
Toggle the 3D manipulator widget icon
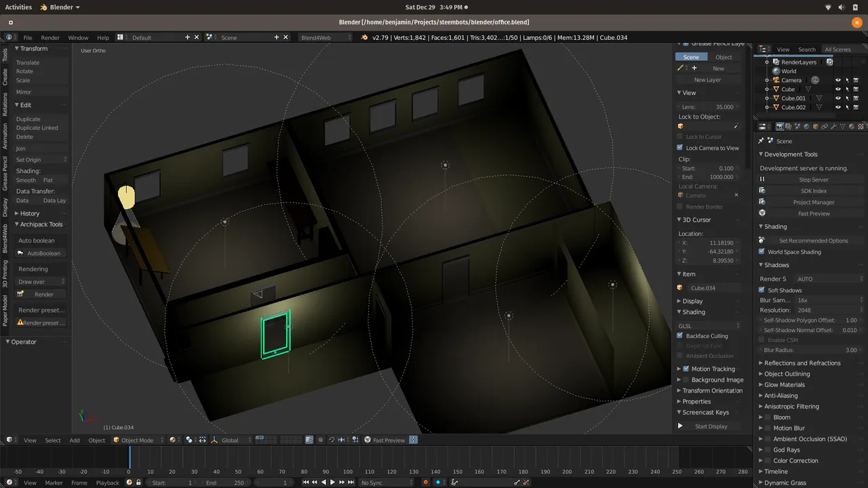coord(214,440)
